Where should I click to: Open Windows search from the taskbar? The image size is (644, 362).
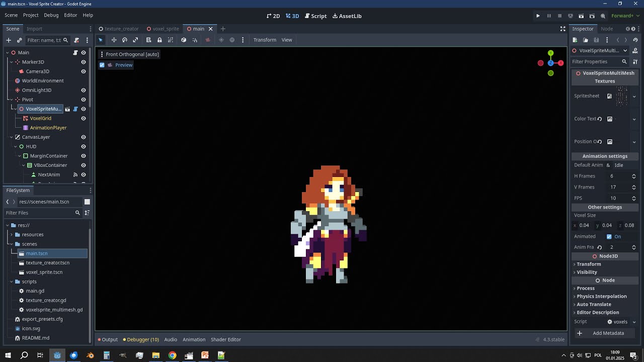[x=24, y=355]
